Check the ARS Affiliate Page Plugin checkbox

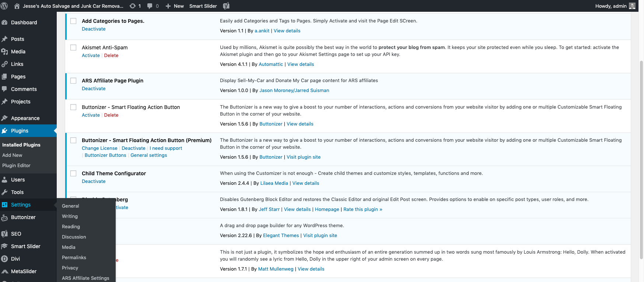73,81
